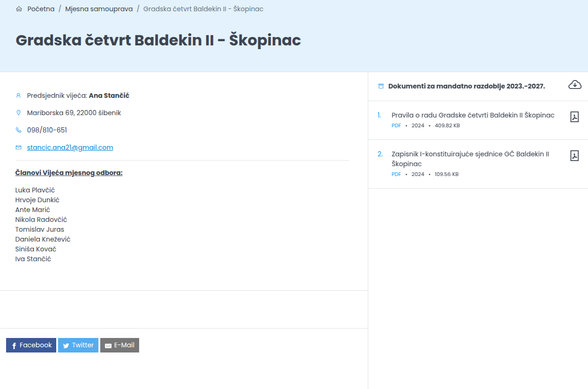Viewport: 588px width, 389px height.
Task: Open PDF icon for Zapisnik I-konstituirajuće sjednice
Action: [x=574, y=156]
